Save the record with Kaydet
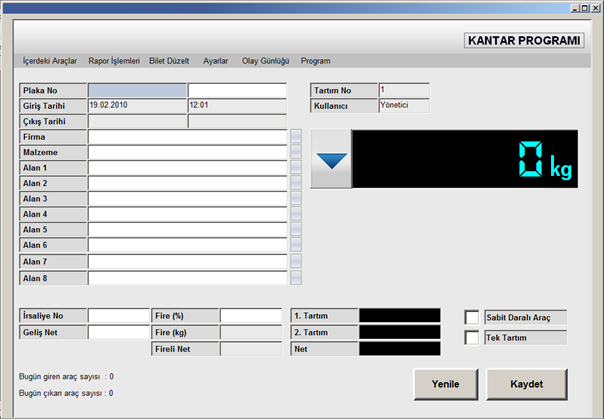Image resolution: width=604 pixels, height=419 pixels. tap(527, 384)
